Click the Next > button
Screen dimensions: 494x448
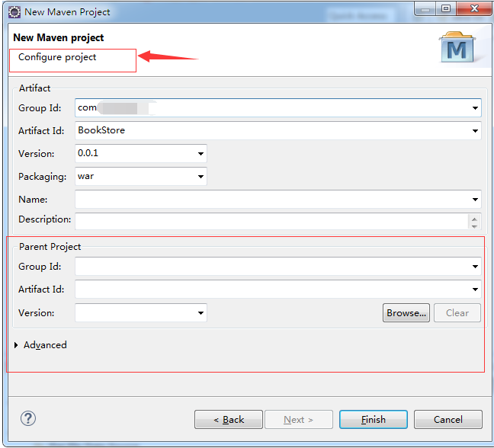[x=299, y=419]
